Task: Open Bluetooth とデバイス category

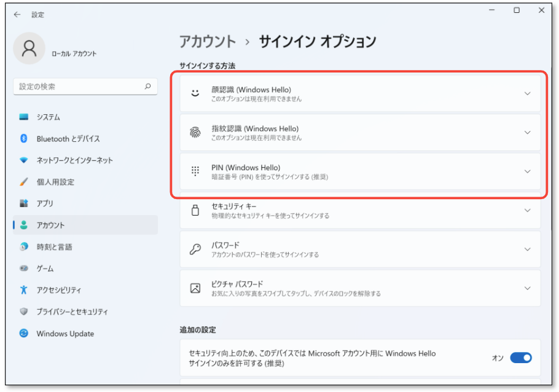Action: [x=85, y=139]
